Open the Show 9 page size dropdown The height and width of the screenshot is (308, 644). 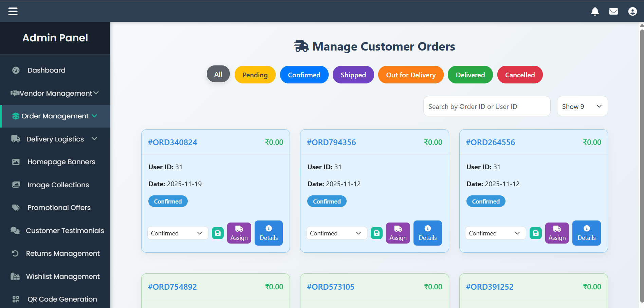click(582, 107)
